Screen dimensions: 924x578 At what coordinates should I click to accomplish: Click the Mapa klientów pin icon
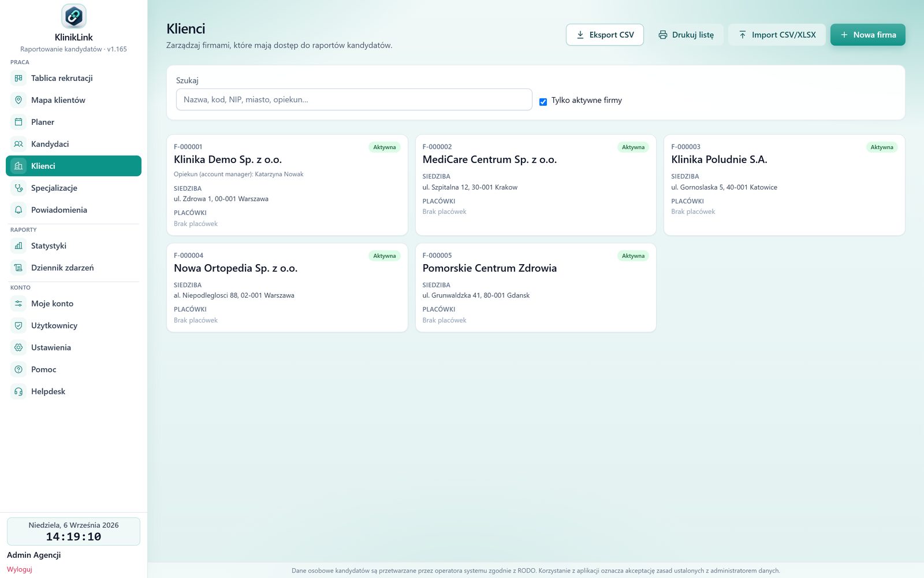(x=18, y=100)
